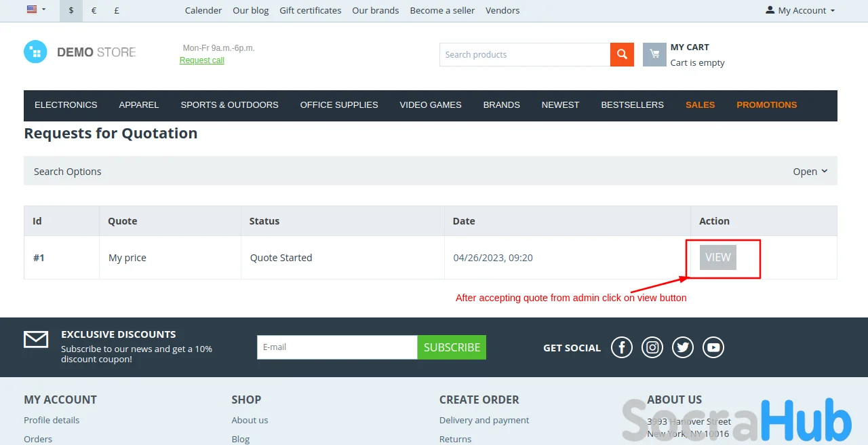Expand the My Account dropdown
This screenshot has height=445, width=868.
pos(800,11)
